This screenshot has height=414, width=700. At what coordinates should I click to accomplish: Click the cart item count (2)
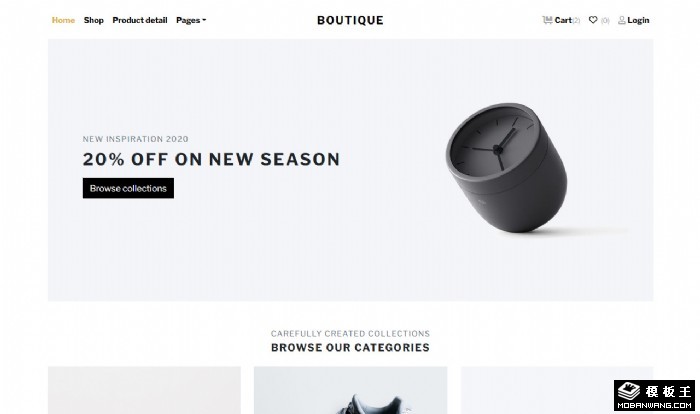click(576, 21)
